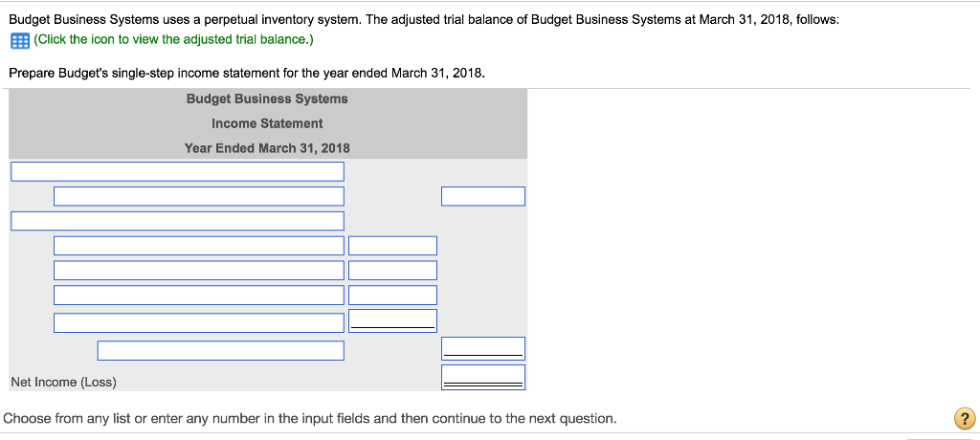Image resolution: width=980 pixels, height=440 pixels.
Task: Select the second section heading field for expenses
Action: point(177,221)
